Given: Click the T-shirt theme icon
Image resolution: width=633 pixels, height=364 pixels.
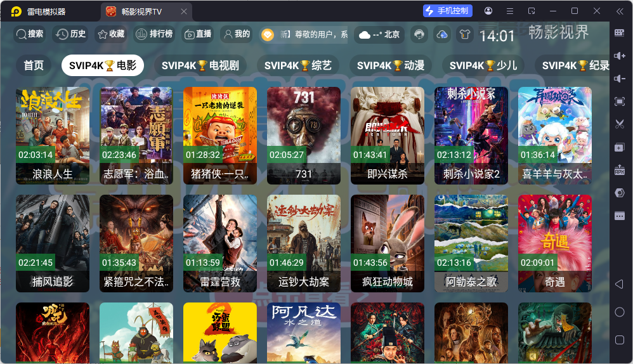Looking at the screenshot, I should 465,35.
